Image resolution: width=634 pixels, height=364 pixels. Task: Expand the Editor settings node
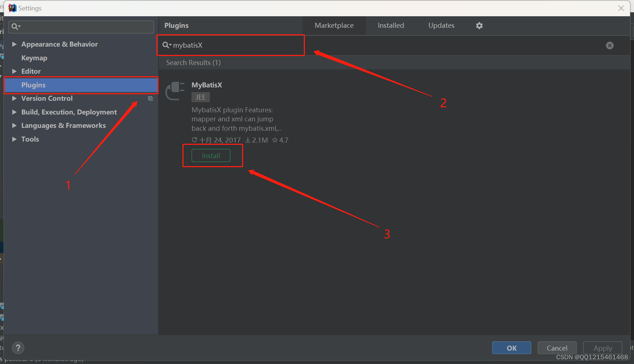[14, 71]
